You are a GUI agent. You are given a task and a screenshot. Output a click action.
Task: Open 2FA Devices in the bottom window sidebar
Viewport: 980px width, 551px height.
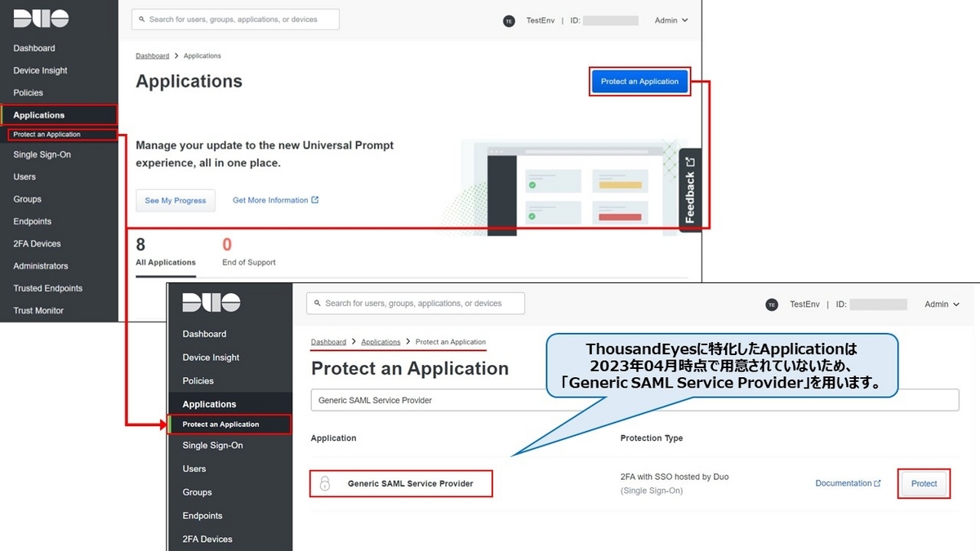[x=207, y=539]
